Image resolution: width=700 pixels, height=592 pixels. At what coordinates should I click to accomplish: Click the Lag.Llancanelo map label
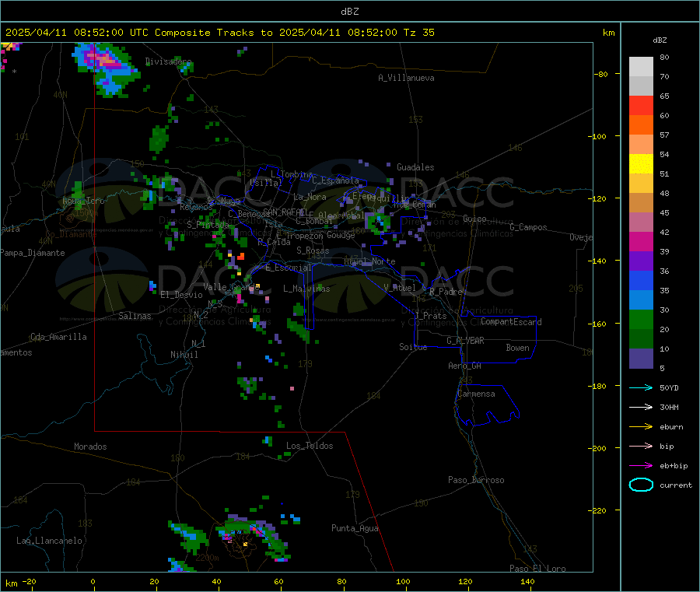click(x=49, y=541)
